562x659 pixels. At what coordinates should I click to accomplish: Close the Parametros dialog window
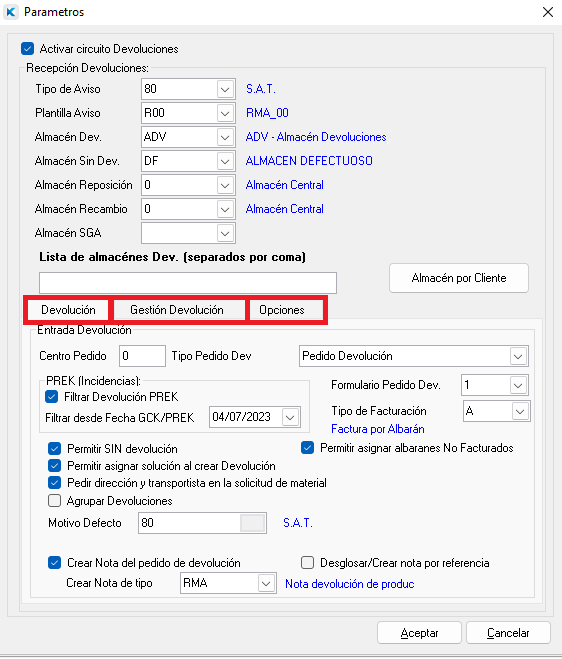point(548,12)
